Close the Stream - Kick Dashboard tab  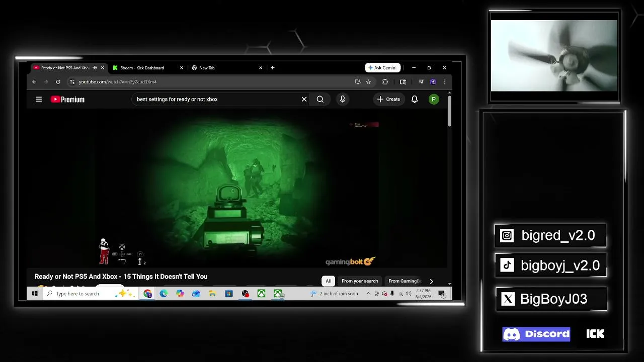coord(182,68)
